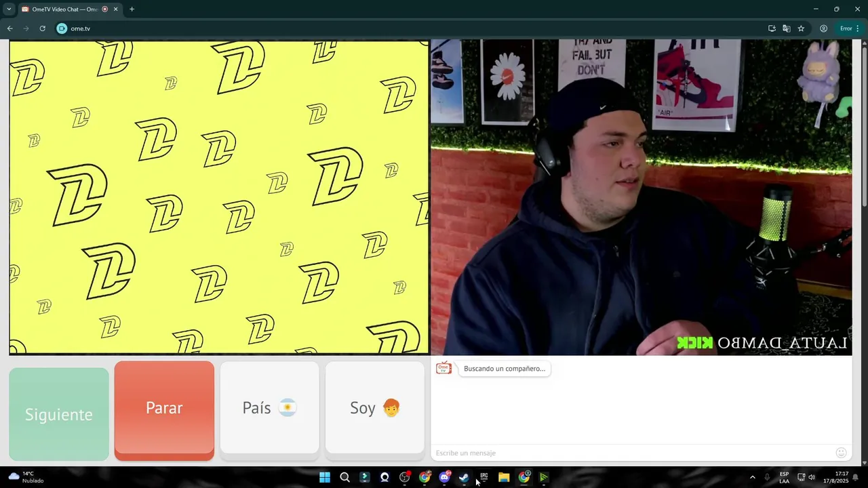Open Epic Games Launcher from taskbar
Screen dimensions: 868x488
coord(484,477)
